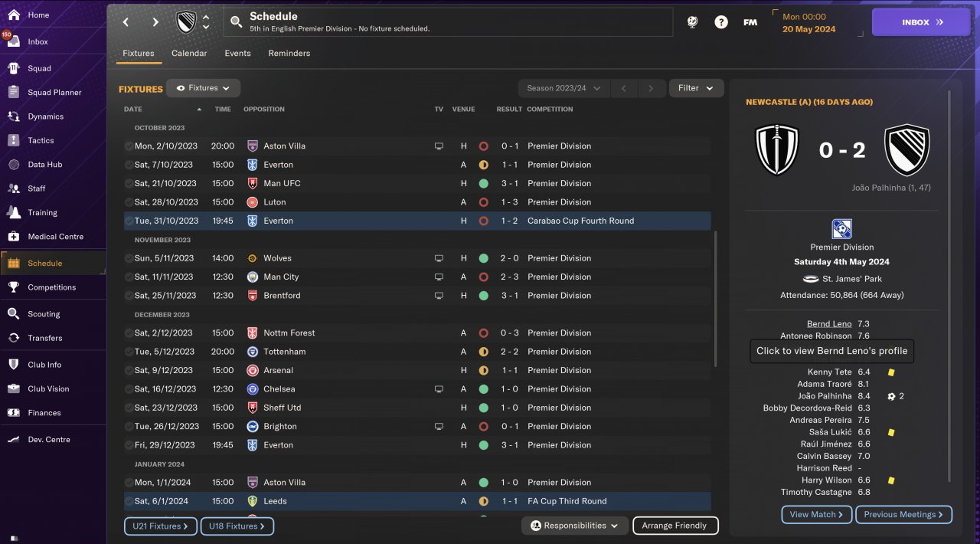Switch to the Events tab

coord(237,54)
